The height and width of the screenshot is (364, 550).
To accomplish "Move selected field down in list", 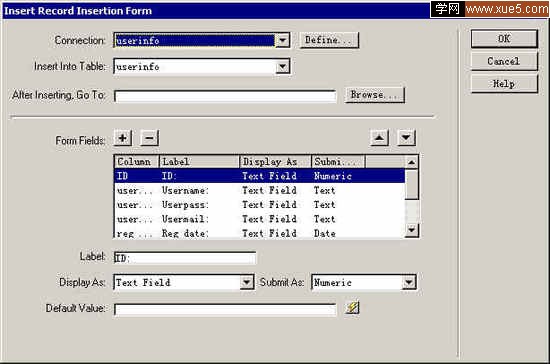I will click(406, 138).
